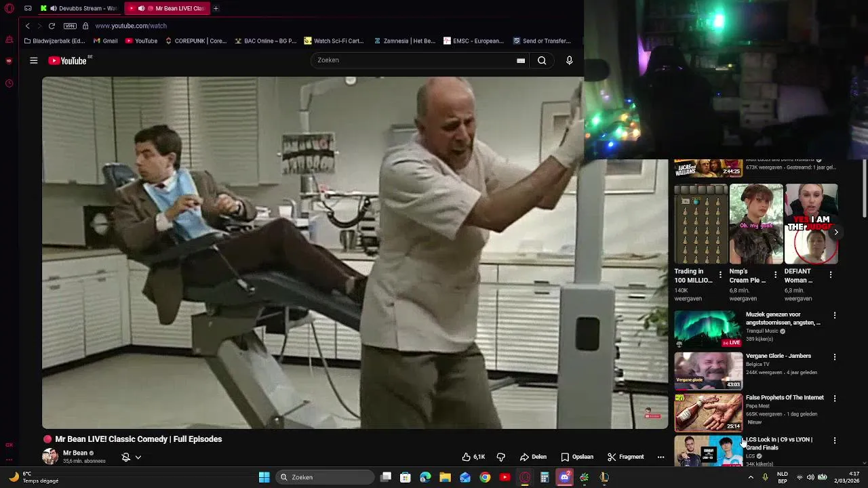Mute the Devubbs Stream tab's audio icon
Screen dimensions: 868x488
pos(54,8)
